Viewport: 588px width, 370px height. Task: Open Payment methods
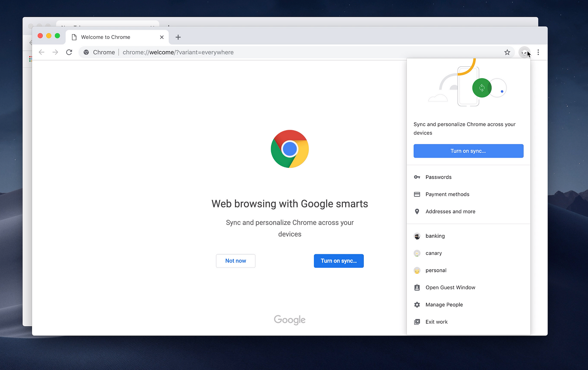(469, 194)
